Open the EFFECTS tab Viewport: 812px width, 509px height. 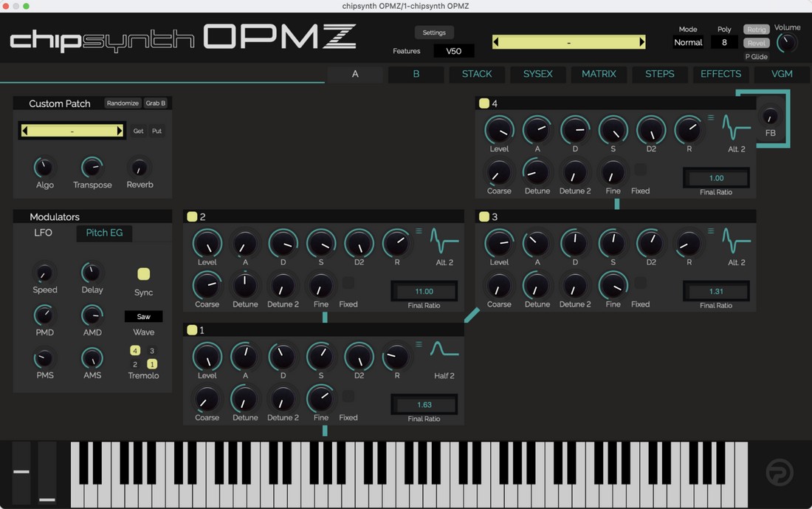click(x=721, y=74)
